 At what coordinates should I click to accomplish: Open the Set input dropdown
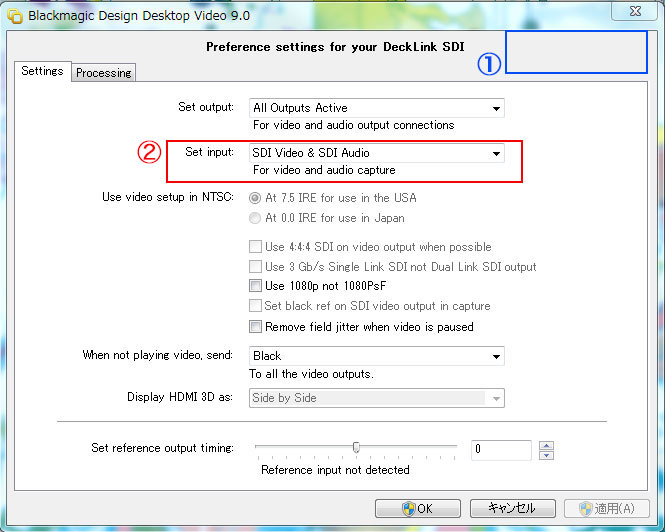(377, 153)
